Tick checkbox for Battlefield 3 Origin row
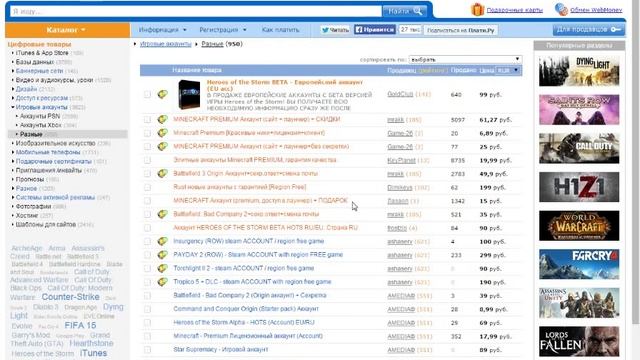Image resolution: width=640 pixels, height=360 pixels. click(x=147, y=174)
